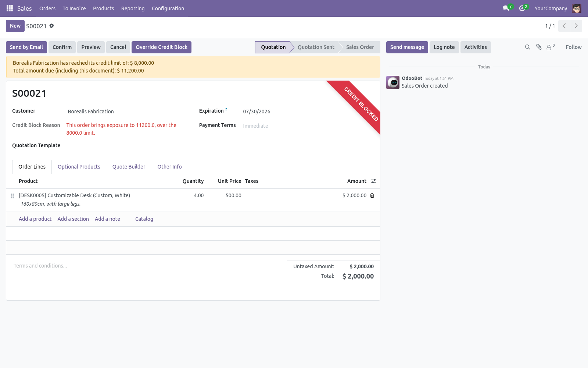
Task: Click the Sales Order status stage
Action: coord(360,47)
